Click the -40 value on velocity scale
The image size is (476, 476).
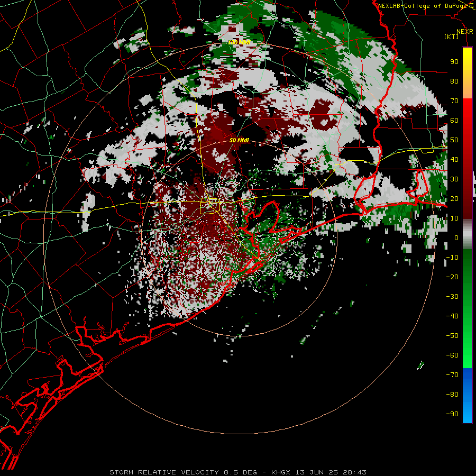pos(452,316)
